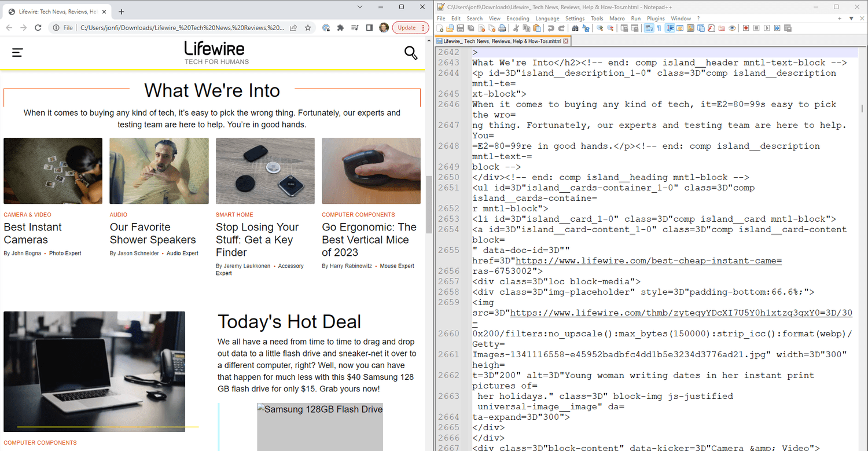
Task: Open the Macro menu in Notepad++
Action: 617,19
